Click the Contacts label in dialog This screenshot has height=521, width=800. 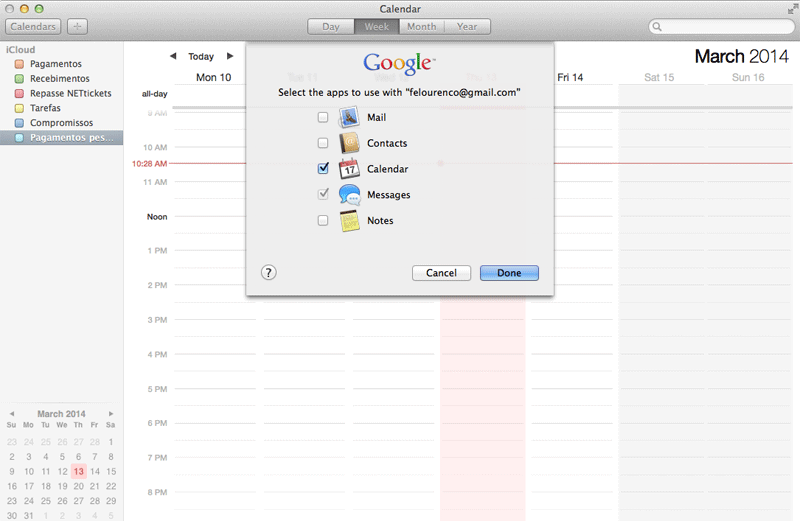[x=387, y=143]
